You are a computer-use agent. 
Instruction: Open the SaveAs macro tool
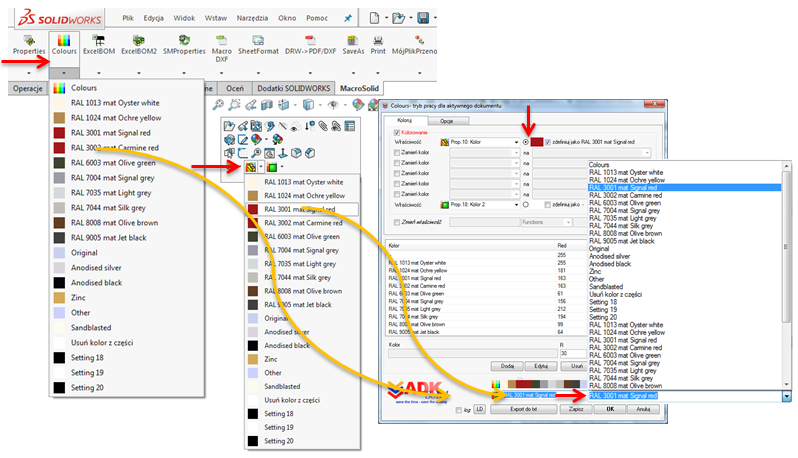353,45
